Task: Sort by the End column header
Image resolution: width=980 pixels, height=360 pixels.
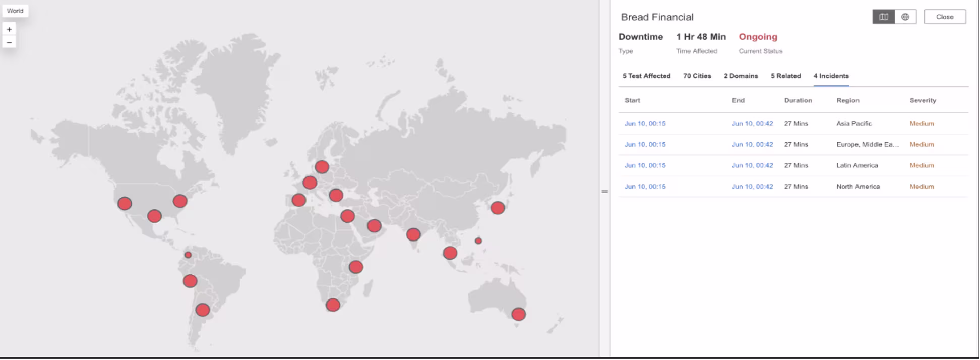Action: pyautogui.click(x=738, y=100)
